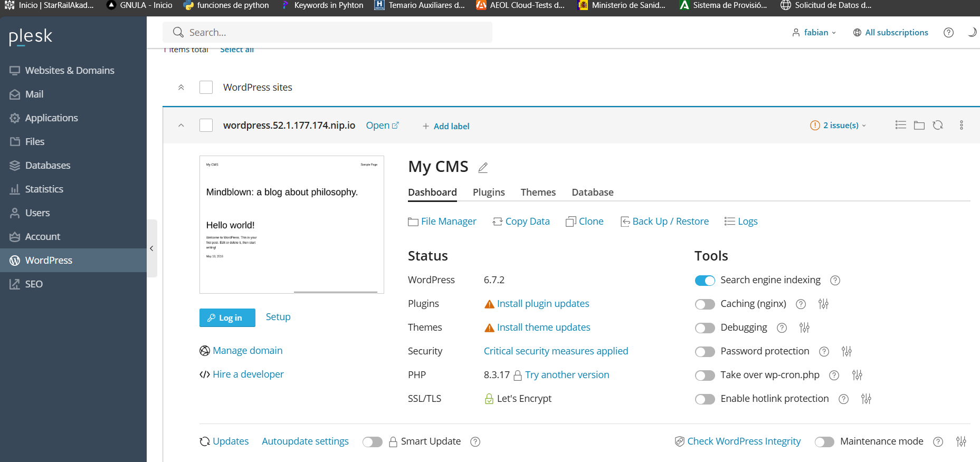Viewport: 980px width, 462px height.
Task: Collapse the wordpress.52.1.177.174.nip.io site panel
Action: coord(181,126)
